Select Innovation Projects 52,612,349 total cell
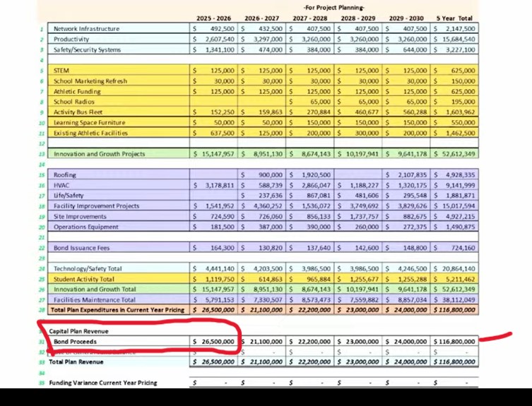The image size is (532, 406). pyautogui.click(x=455, y=154)
